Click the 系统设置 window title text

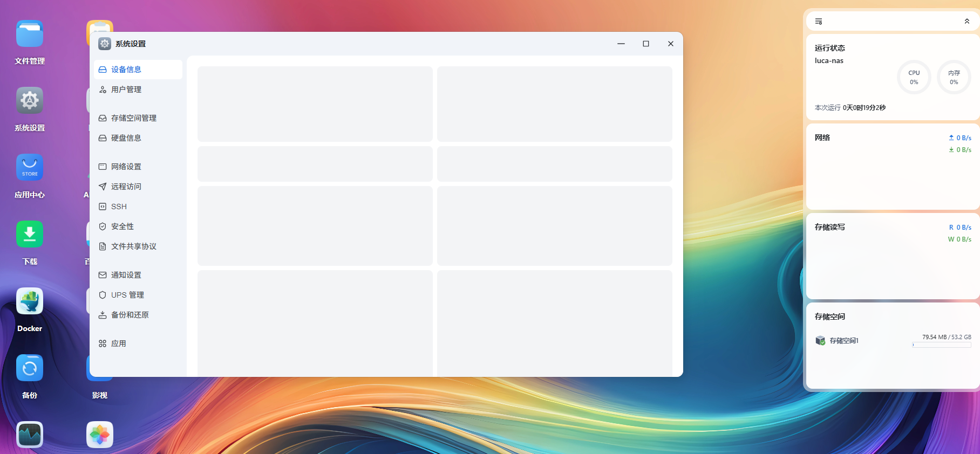click(131, 44)
